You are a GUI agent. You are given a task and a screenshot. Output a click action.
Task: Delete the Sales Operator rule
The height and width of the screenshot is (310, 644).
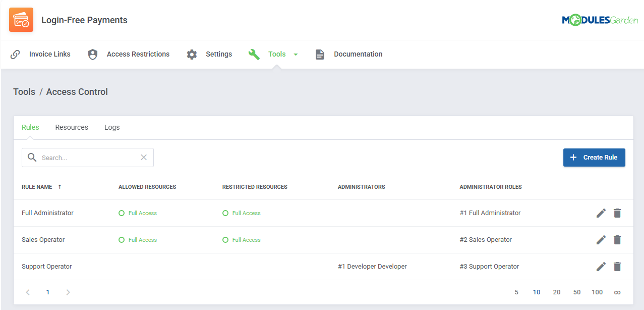[617, 240]
